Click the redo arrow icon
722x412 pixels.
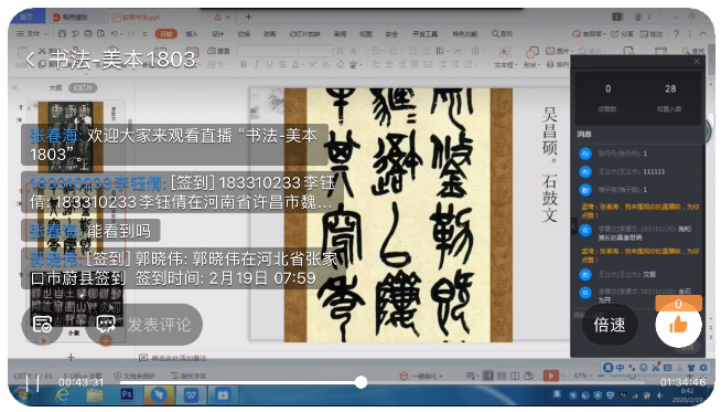click(x=131, y=34)
